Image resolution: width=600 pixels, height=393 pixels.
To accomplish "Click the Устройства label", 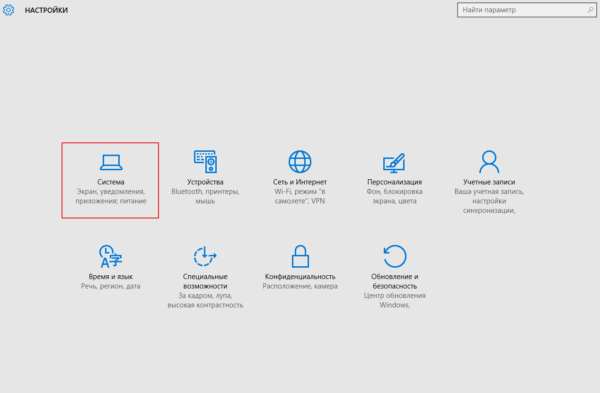I will (205, 182).
